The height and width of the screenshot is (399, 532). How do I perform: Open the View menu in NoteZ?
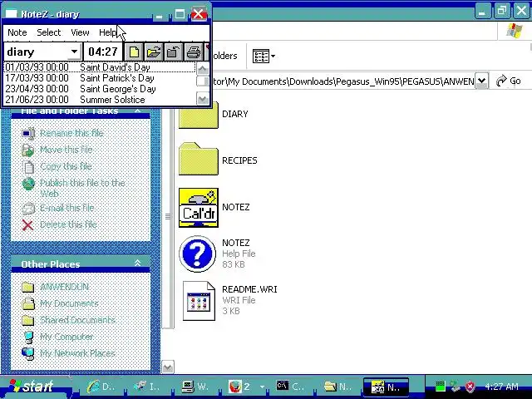point(80,32)
